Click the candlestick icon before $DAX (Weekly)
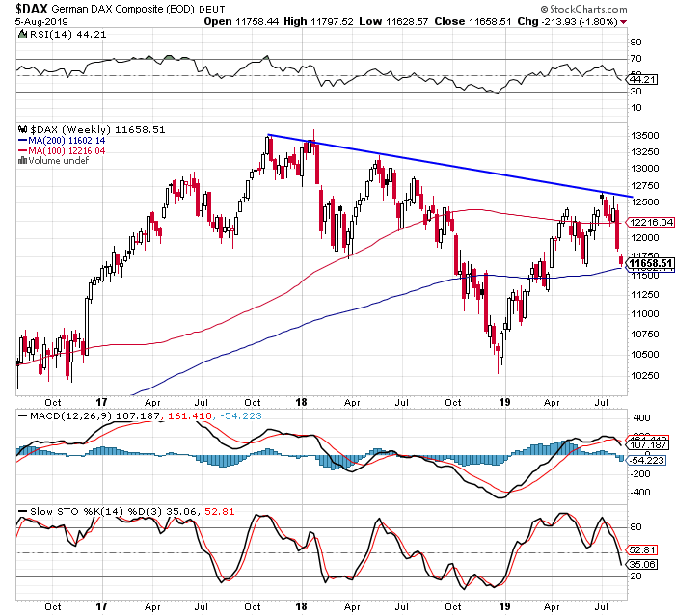675x616 pixels. 22,128
